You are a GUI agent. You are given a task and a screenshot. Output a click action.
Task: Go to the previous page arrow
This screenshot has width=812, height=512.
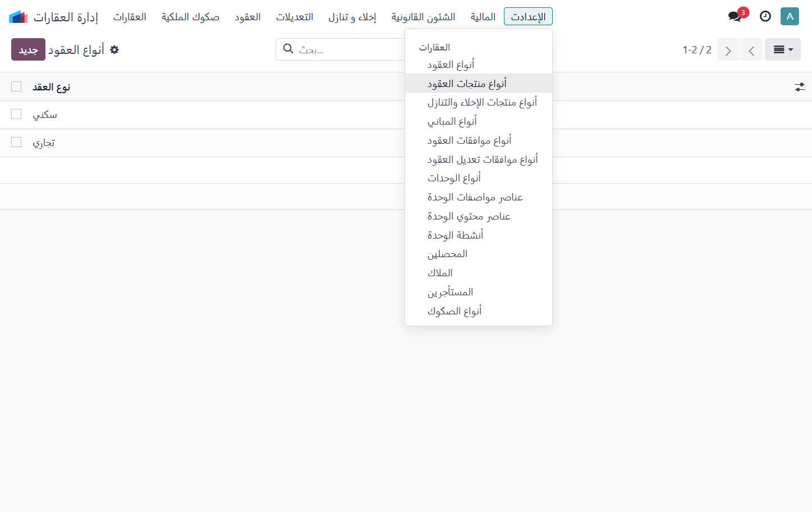(x=751, y=50)
